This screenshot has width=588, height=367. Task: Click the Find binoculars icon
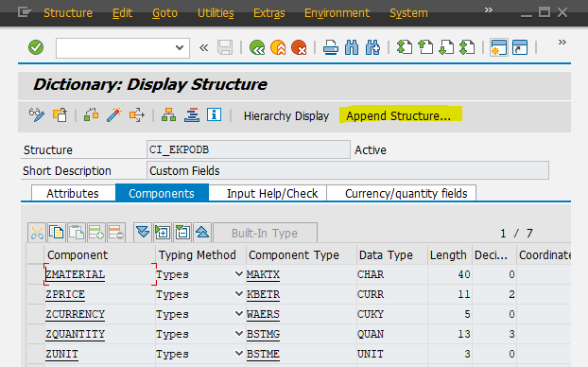pos(352,47)
